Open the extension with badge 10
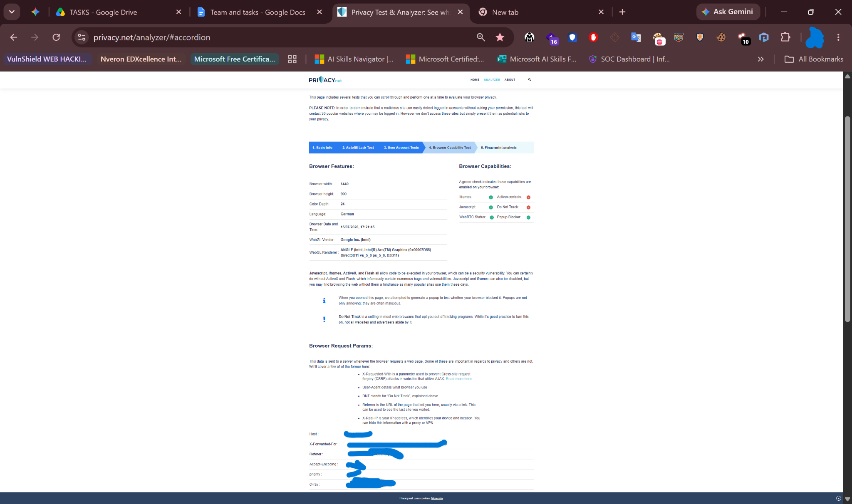This screenshot has width=852, height=504. (743, 39)
